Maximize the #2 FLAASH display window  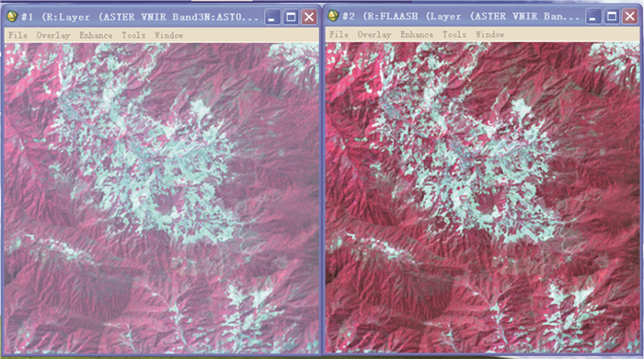612,17
